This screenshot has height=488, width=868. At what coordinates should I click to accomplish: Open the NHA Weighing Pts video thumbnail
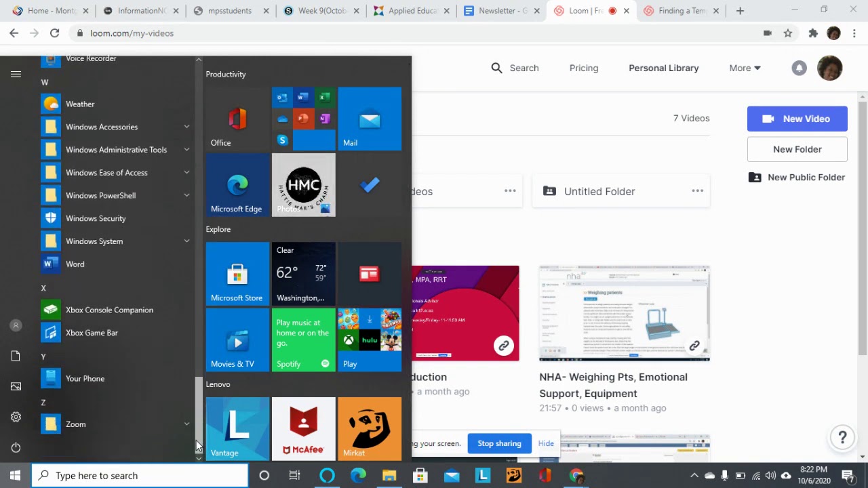(624, 313)
